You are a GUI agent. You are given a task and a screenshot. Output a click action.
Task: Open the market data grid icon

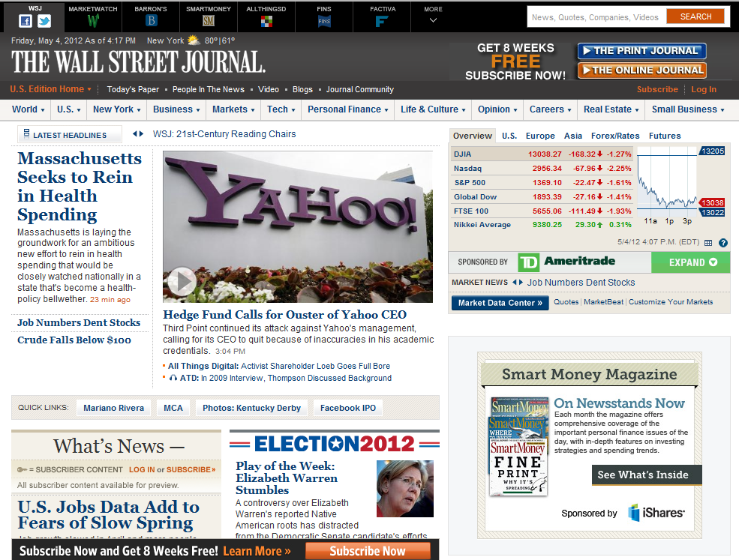click(x=708, y=242)
